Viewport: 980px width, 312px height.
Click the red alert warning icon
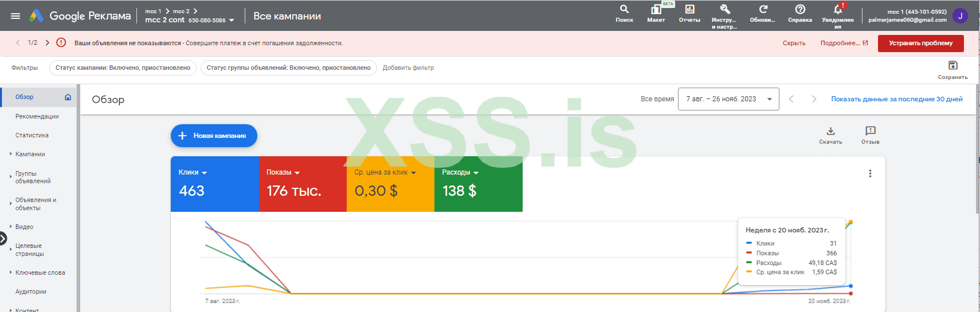[x=61, y=42]
